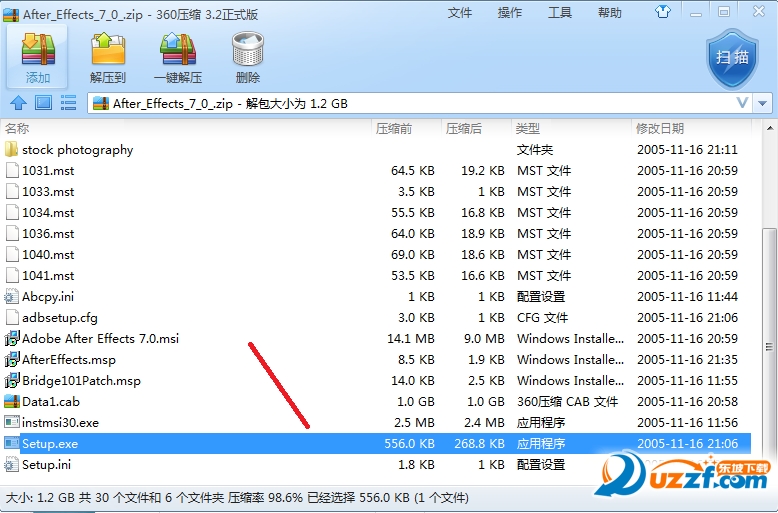Click the Setup.exe application icon

pyautogui.click(x=11, y=443)
